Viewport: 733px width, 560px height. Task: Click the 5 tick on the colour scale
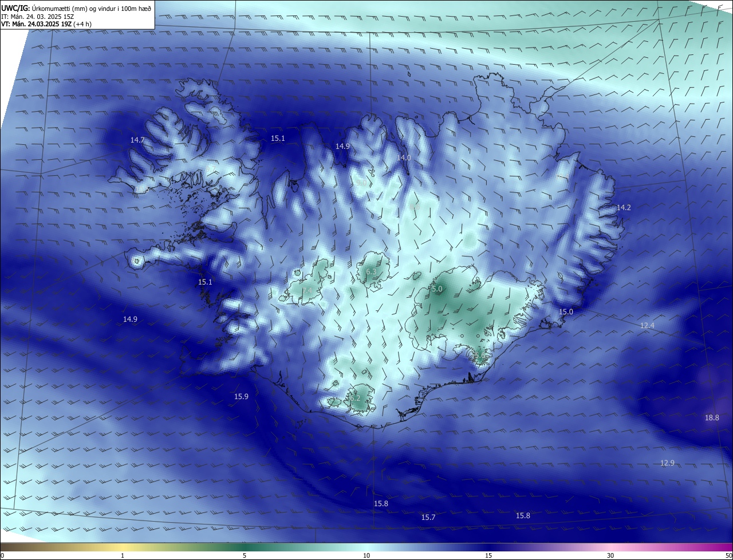pos(245,555)
